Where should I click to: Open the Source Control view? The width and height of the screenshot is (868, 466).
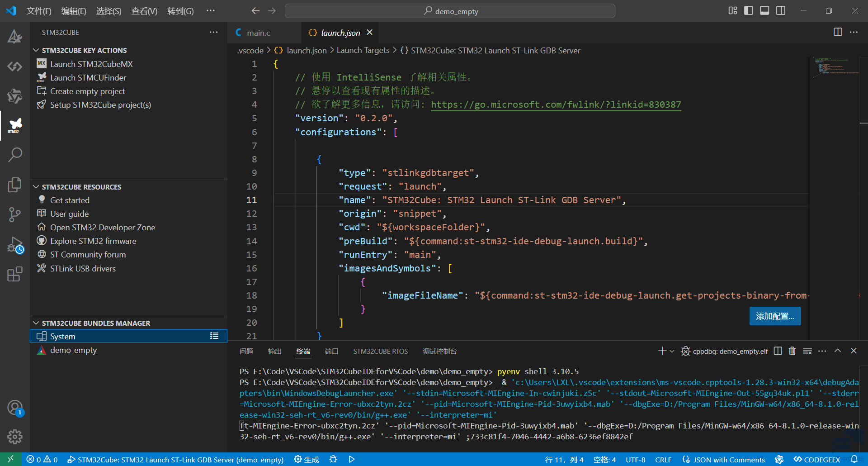[x=14, y=214]
